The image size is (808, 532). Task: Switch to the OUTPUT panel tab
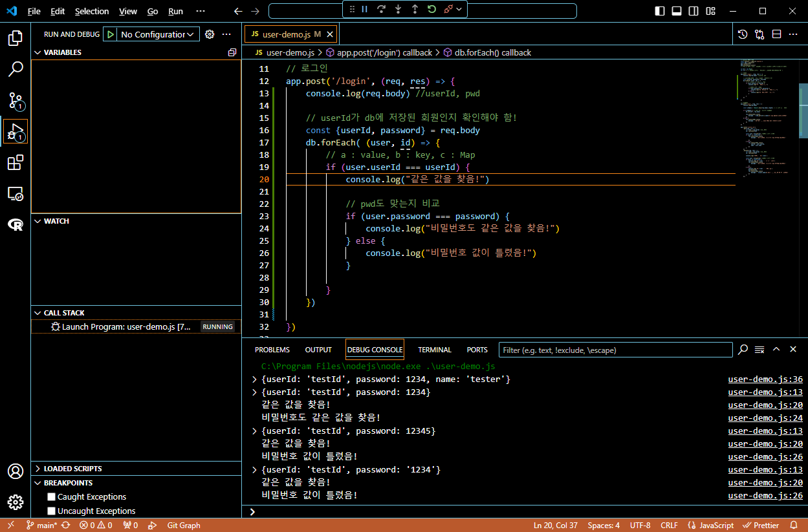(318, 350)
